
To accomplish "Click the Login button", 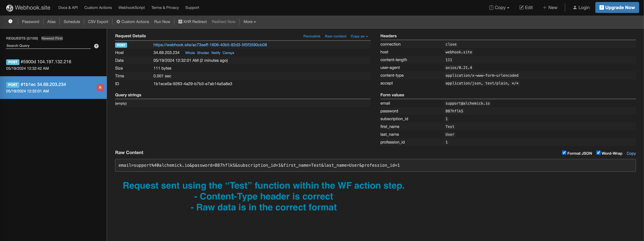I will (x=581, y=7).
